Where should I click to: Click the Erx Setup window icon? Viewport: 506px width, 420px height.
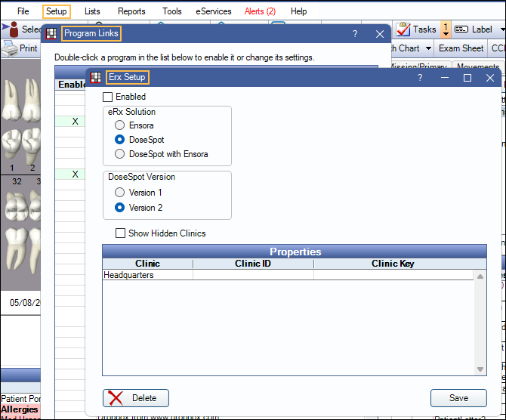96,77
